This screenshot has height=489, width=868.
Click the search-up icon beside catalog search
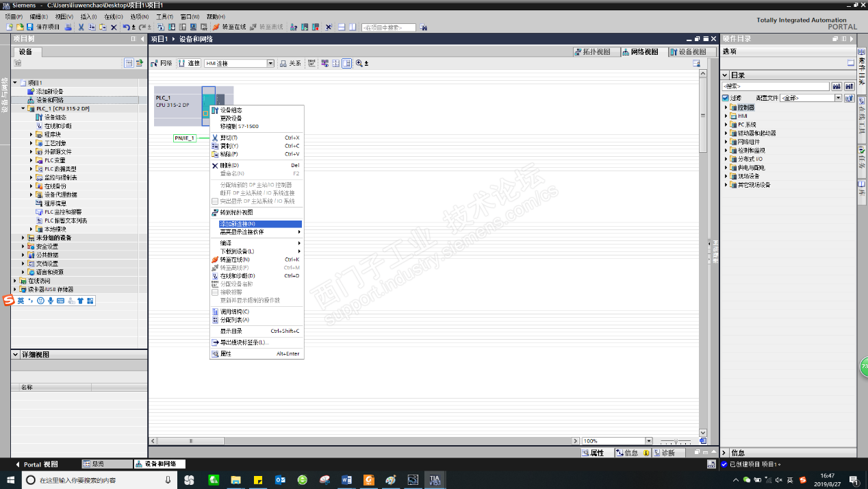click(x=850, y=86)
